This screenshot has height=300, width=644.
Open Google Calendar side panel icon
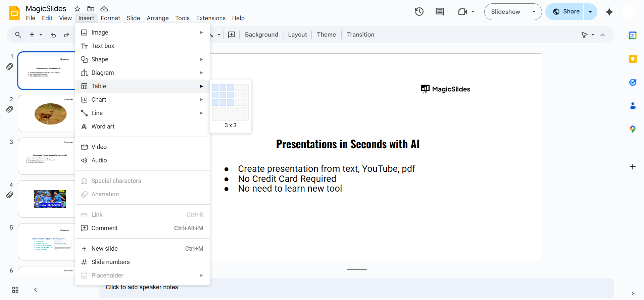point(633,35)
